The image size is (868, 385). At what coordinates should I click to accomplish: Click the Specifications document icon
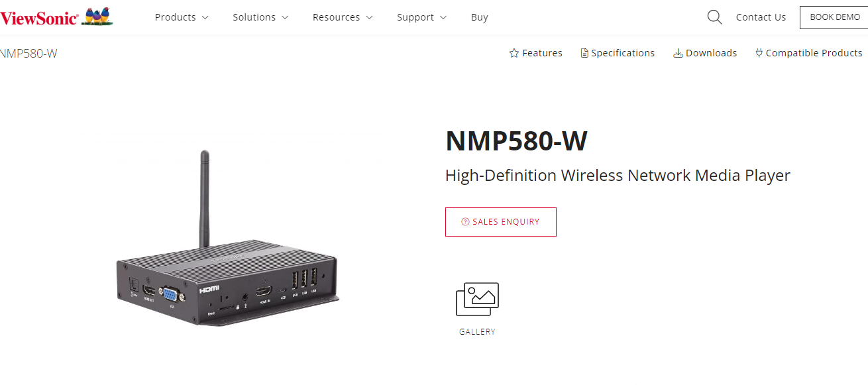click(x=584, y=53)
